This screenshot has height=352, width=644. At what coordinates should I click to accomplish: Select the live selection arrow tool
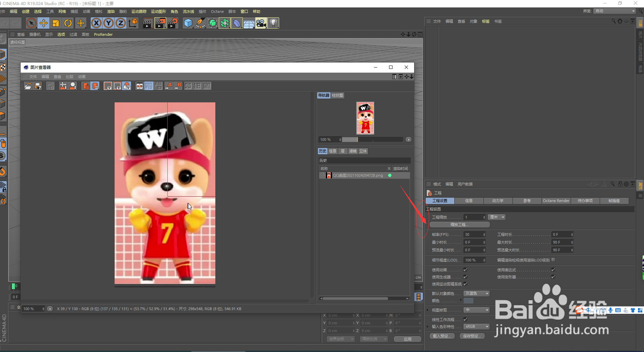click(31, 23)
